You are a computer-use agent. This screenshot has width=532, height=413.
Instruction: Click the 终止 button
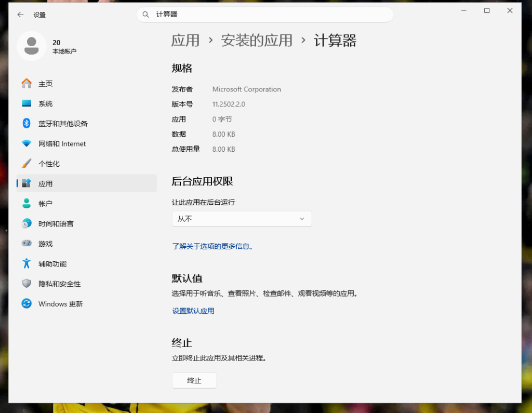point(194,380)
